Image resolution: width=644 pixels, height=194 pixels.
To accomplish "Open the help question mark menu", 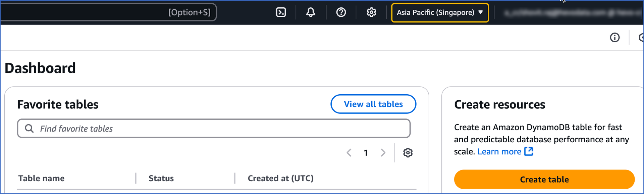I will coord(341,12).
